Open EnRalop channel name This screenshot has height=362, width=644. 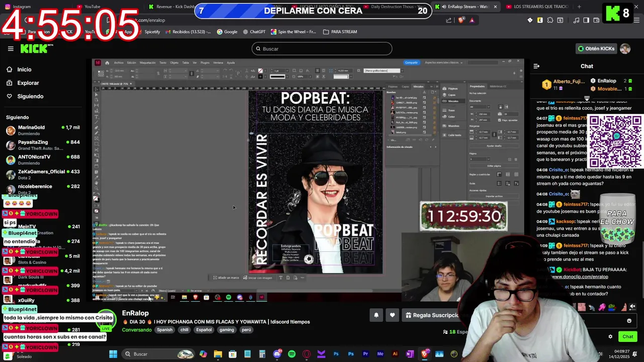coord(135,313)
